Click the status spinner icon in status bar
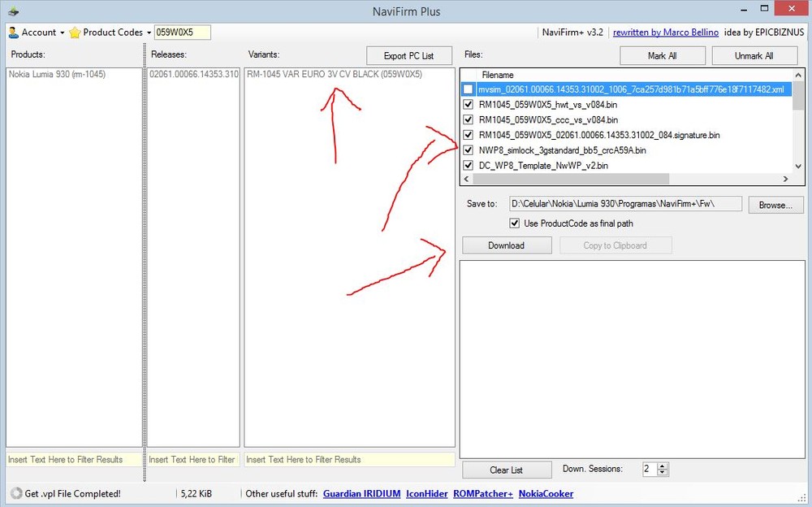812x507 pixels. point(15,493)
